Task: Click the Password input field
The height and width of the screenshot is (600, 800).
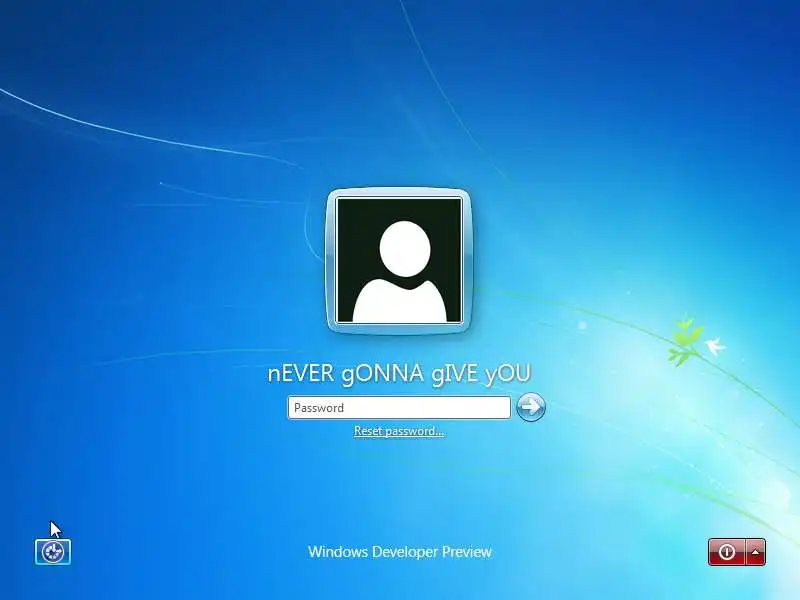Action: [x=399, y=408]
